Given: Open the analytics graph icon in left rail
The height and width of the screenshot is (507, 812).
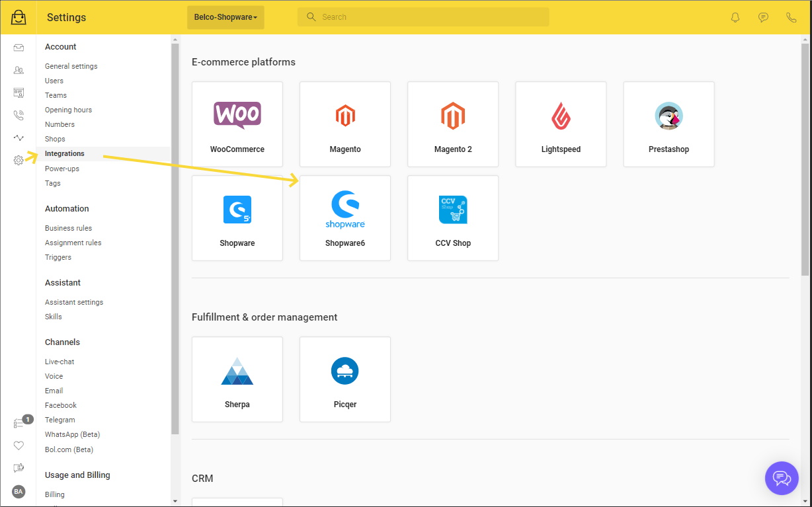Looking at the screenshot, I should point(19,137).
